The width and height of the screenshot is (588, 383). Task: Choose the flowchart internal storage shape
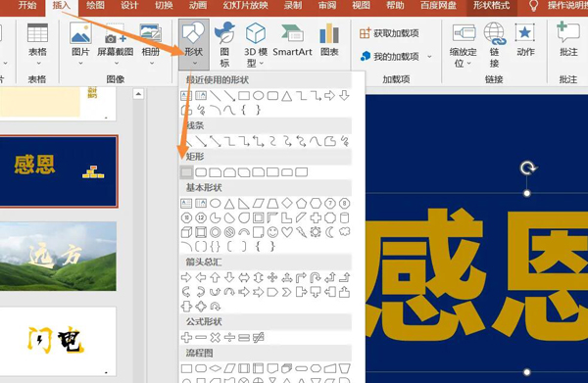pyautogui.click(x=258, y=368)
